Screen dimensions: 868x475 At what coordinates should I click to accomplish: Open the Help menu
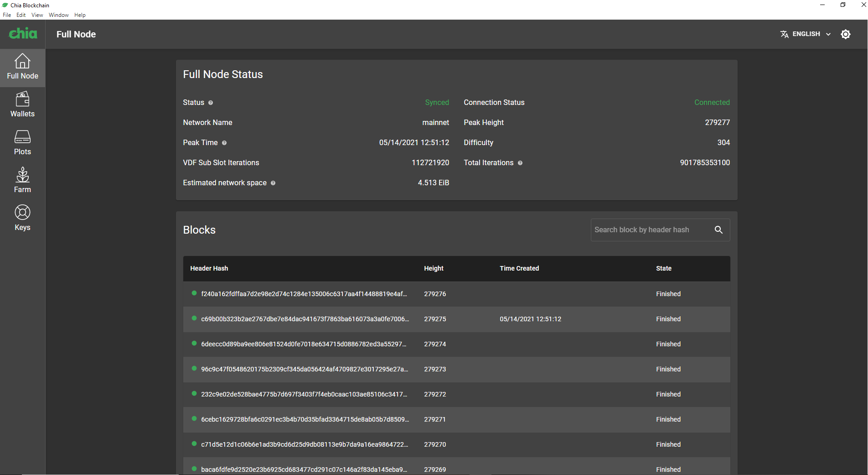pyautogui.click(x=80, y=15)
